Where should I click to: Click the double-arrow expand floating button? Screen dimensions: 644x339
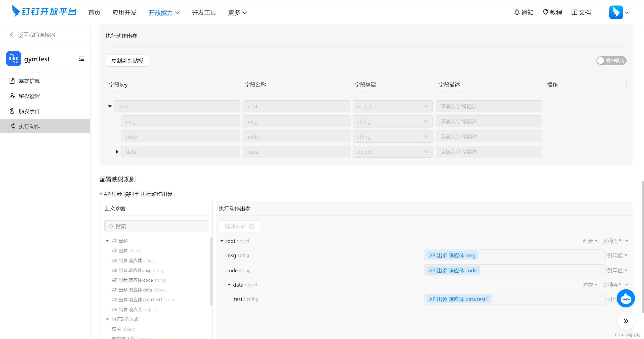click(626, 321)
